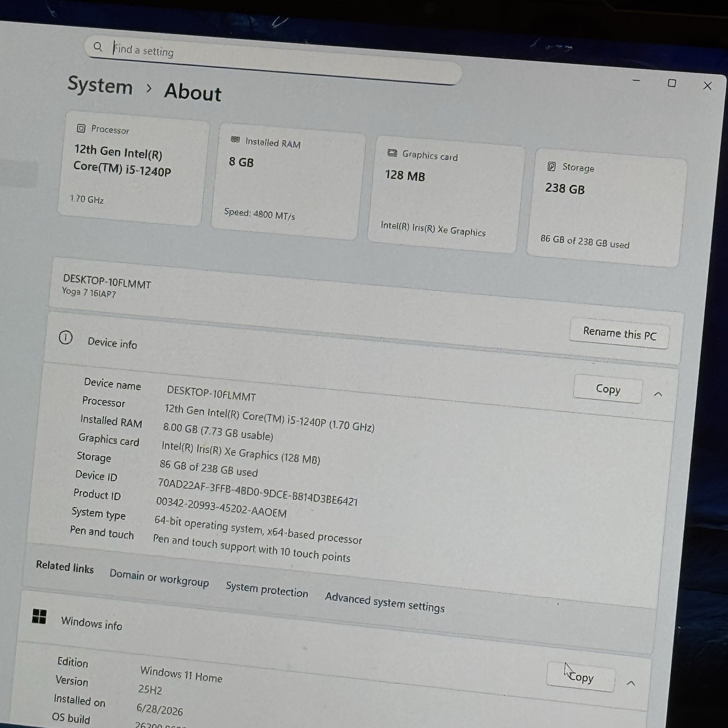Select the i5-1240P name in the Processor card
Screen dimensions: 728x728
[122, 161]
